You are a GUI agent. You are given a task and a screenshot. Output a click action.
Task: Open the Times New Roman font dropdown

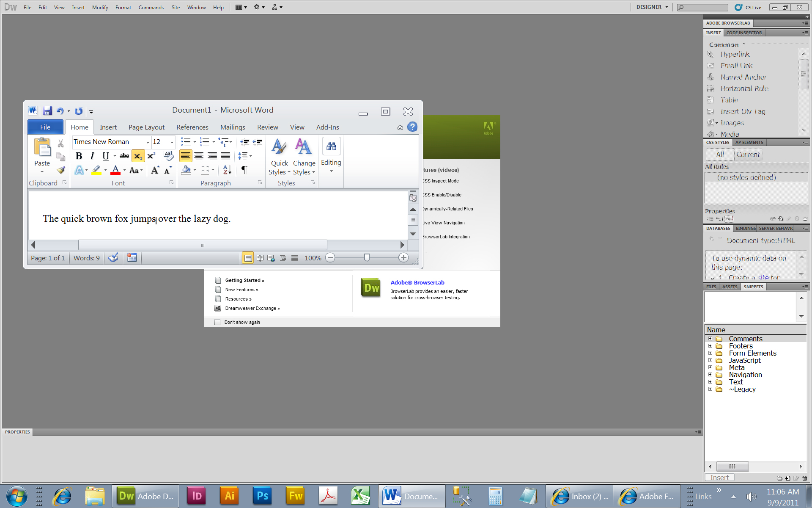148,142
